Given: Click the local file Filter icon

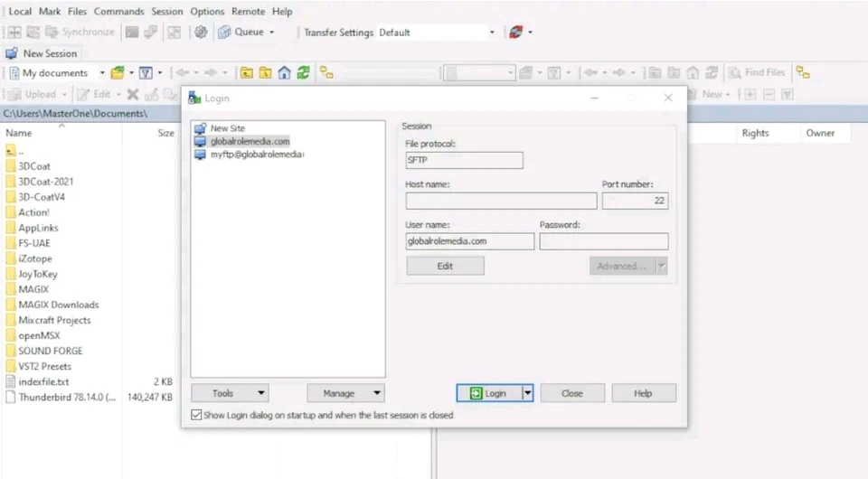Looking at the screenshot, I should (146, 73).
